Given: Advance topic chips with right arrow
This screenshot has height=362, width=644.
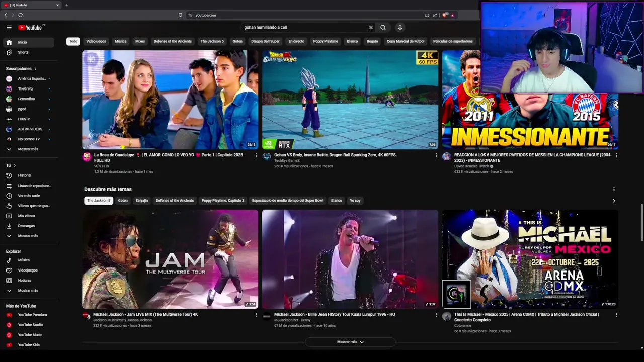Looking at the screenshot, I should (614, 201).
